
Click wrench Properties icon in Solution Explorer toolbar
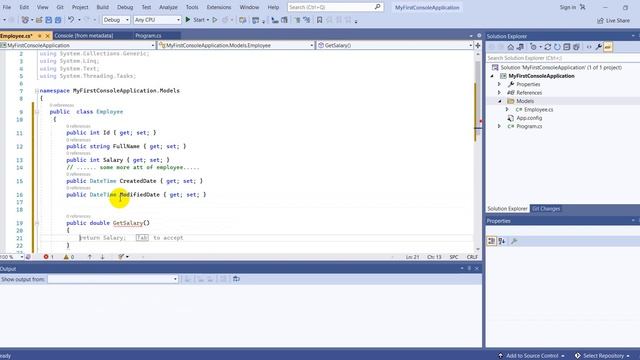pyautogui.click(x=598, y=47)
